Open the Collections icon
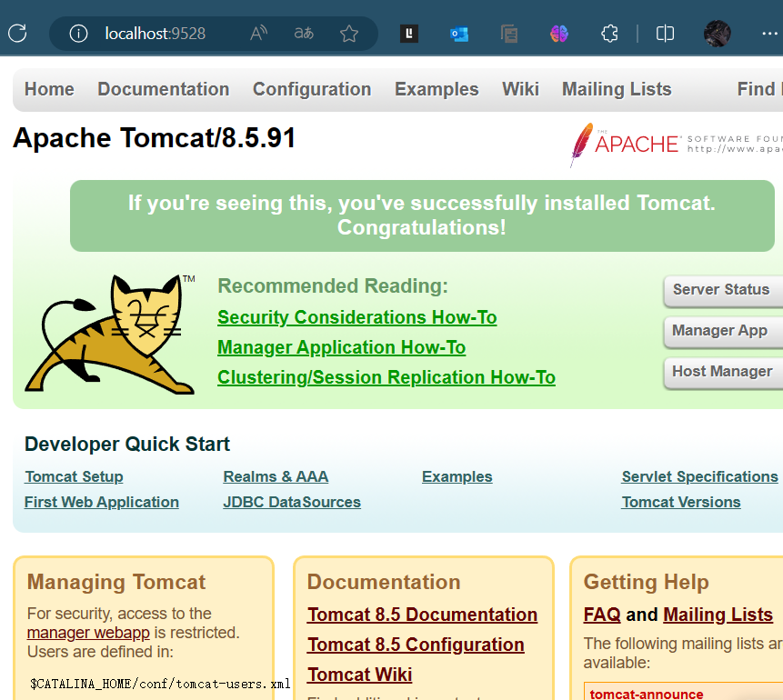The height and width of the screenshot is (700, 783). (509, 34)
